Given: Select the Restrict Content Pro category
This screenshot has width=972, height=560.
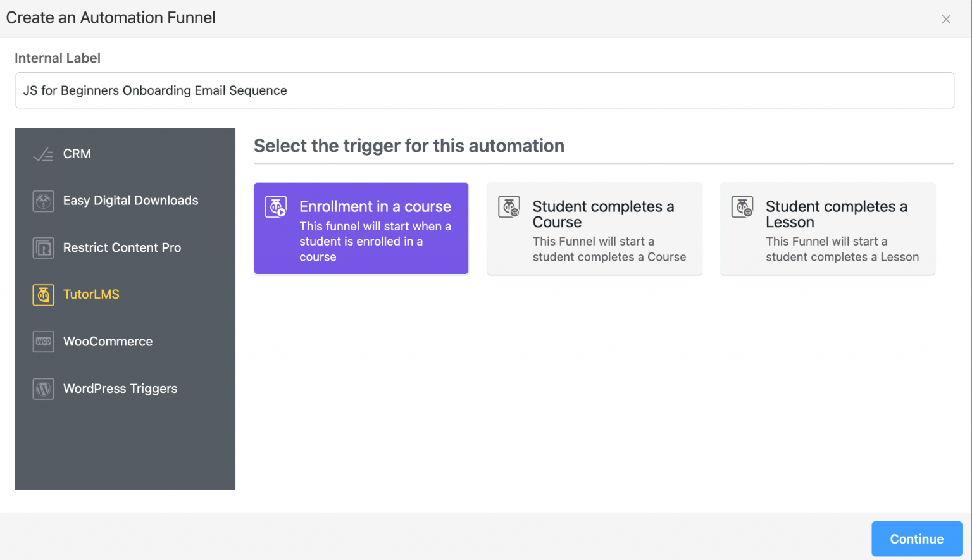Looking at the screenshot, I should coord(122,247).
